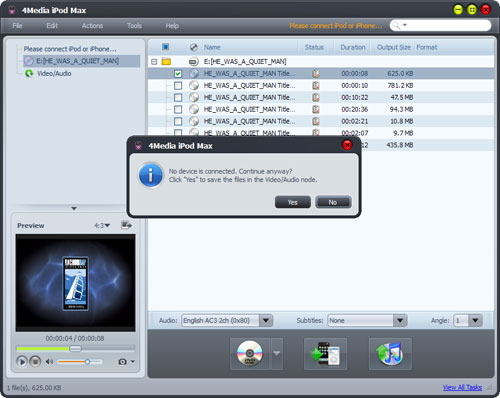500x398 pixels.
Task: Click the green Video/Audio sync icon
Action: tap(29, 73)
